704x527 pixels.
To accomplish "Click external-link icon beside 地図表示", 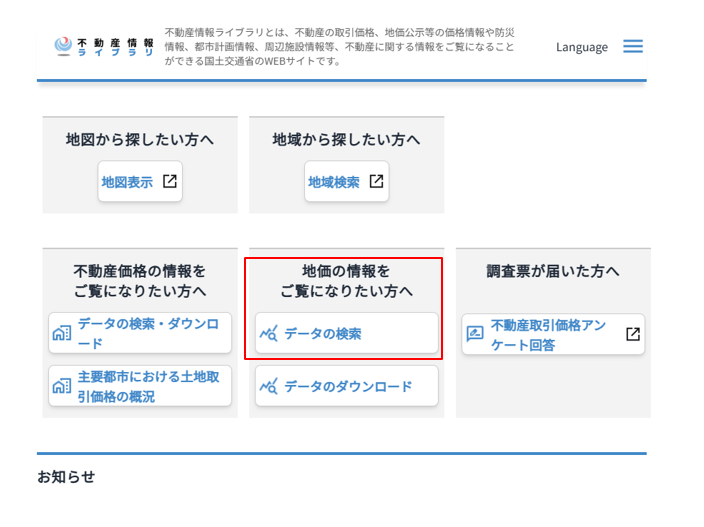I will pos(170,182).
